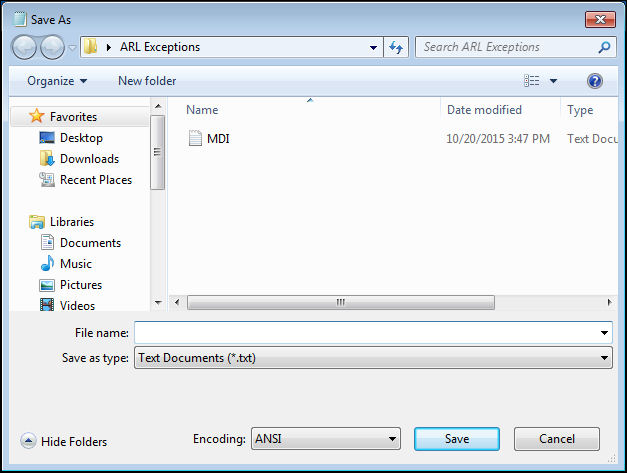
Task: Click the Downloads folder icon
Action: (x=47, y=158)
